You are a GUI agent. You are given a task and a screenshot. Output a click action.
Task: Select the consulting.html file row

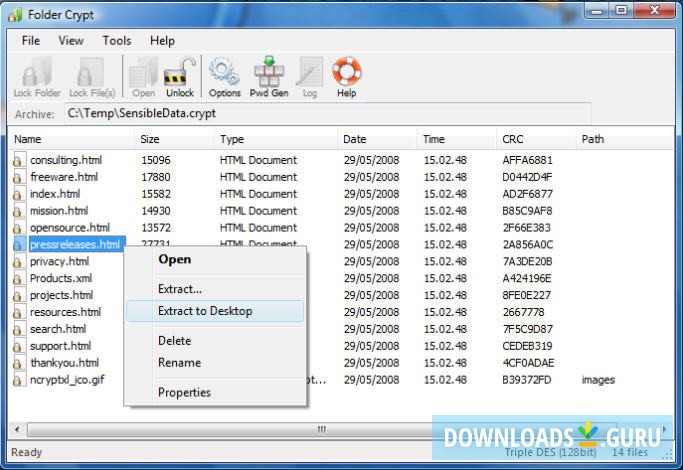pyautogui.click(x=341, y=160)
